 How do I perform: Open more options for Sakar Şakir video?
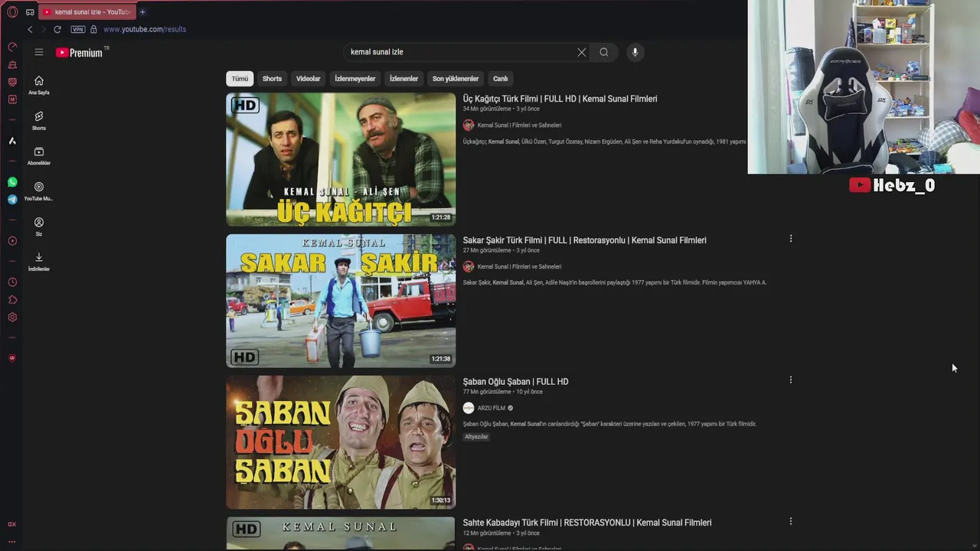coord(791,239)
